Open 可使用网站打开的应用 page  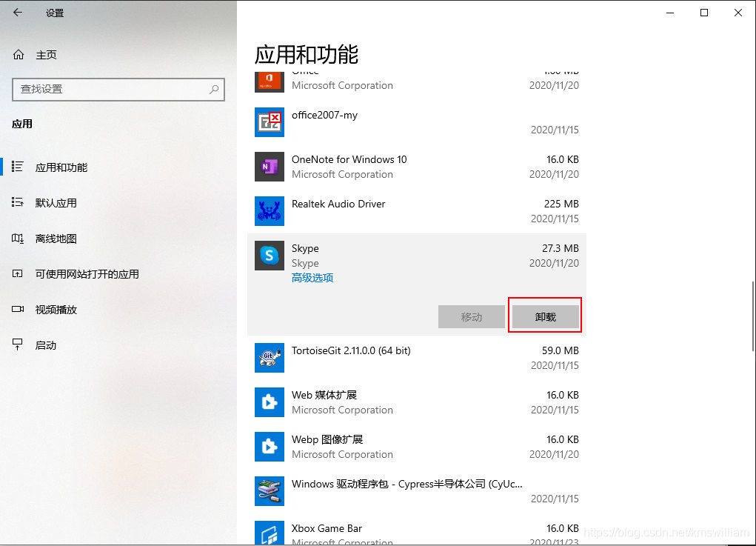pos(87,274)
